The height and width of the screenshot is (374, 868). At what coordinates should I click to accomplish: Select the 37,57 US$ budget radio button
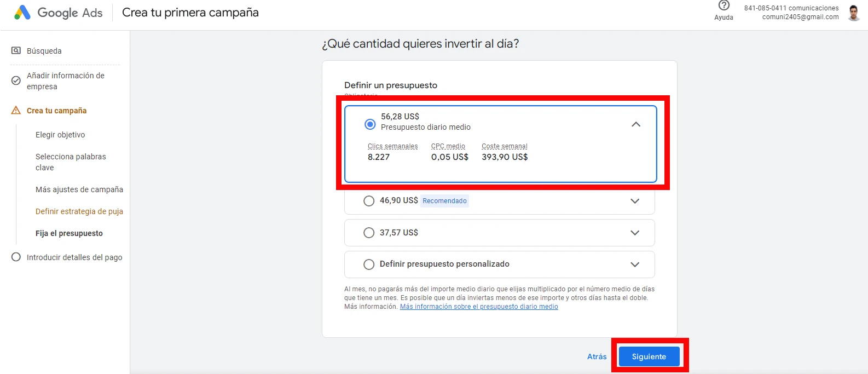369,233
